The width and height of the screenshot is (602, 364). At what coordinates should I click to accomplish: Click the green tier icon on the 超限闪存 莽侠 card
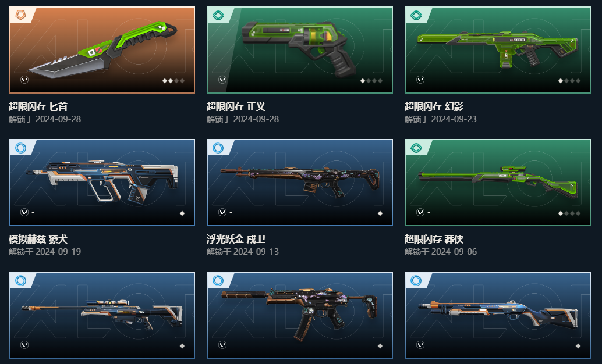416,148
